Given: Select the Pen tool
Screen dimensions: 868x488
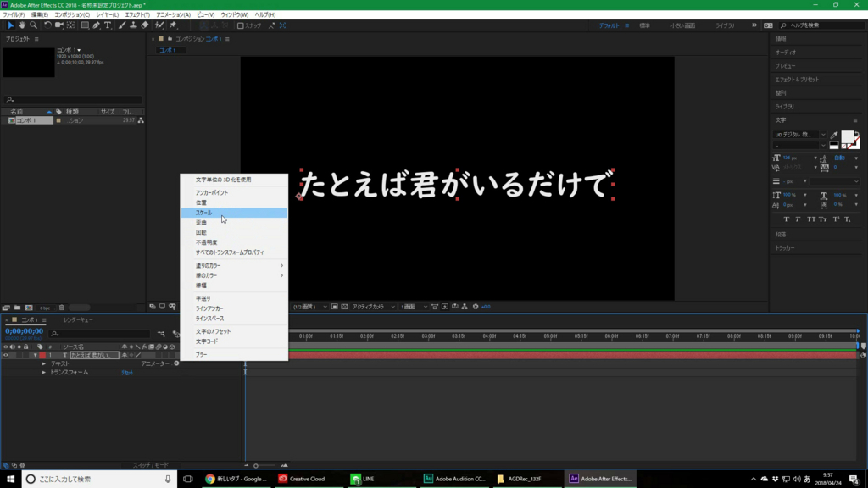Looking at the screenshot, I should (97, 25).
